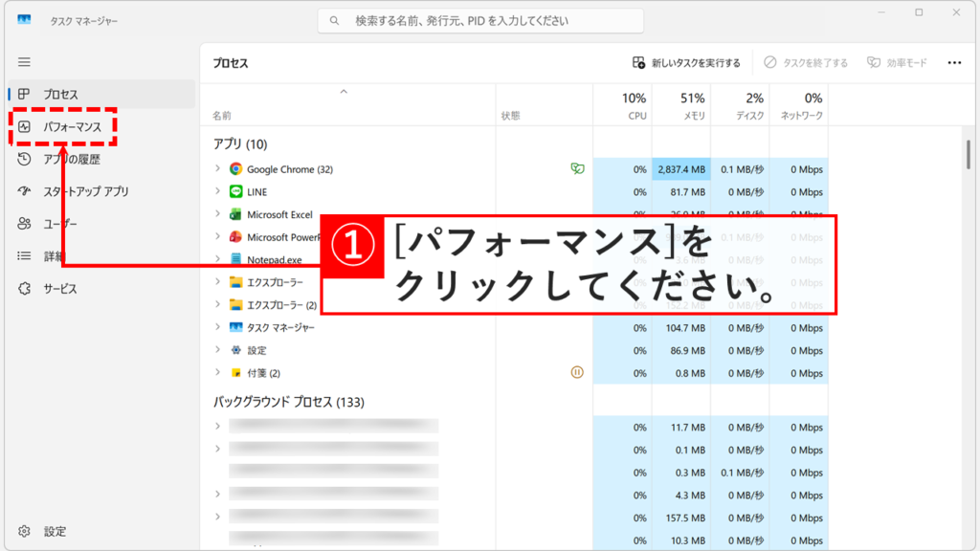The image size is (980, 551).
Task: Switch to the プロセス page
Action: point(61,92)
